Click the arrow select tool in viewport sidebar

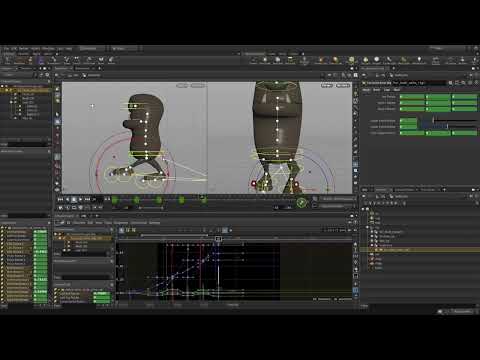pyautogui.click(x=57, y=114)
